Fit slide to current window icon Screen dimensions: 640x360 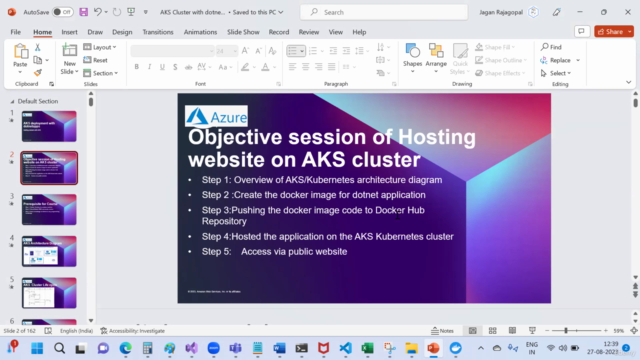[x=634, y=331]
